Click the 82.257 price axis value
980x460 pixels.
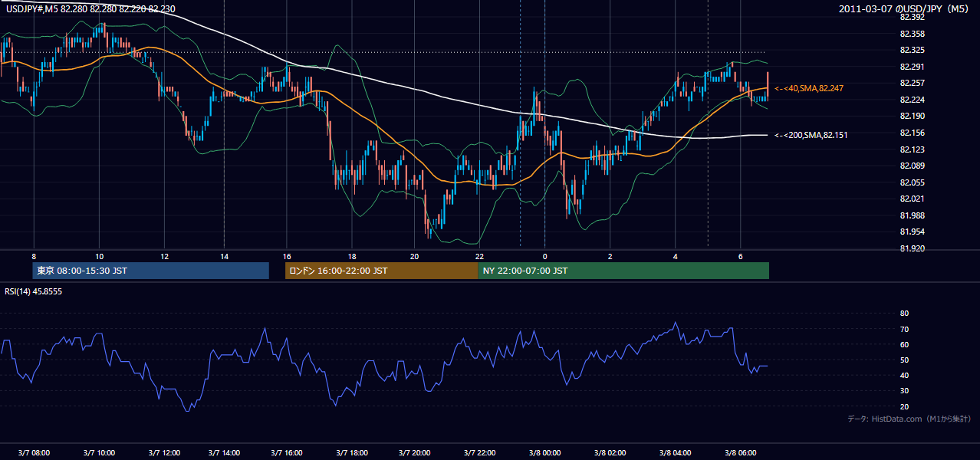(x=912, y=83)
